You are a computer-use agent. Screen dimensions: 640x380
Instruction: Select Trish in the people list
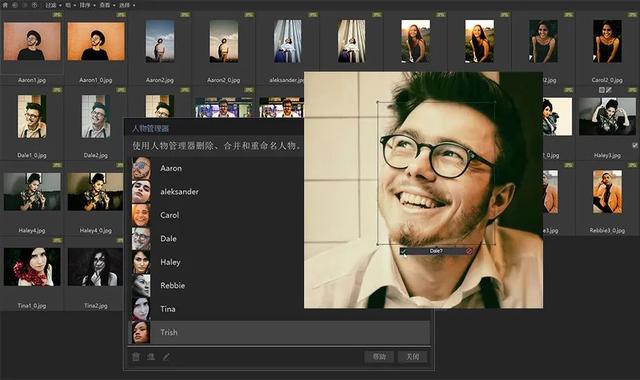coord(280,332)
